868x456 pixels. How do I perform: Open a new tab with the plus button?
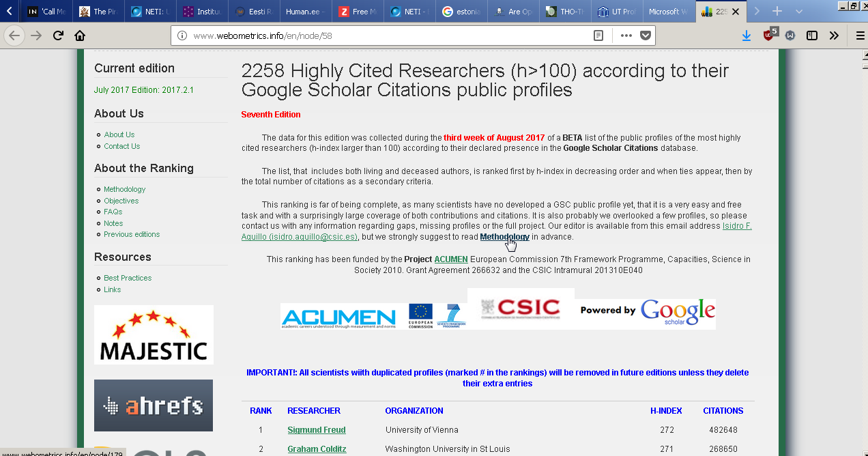(x=777, y=12)
